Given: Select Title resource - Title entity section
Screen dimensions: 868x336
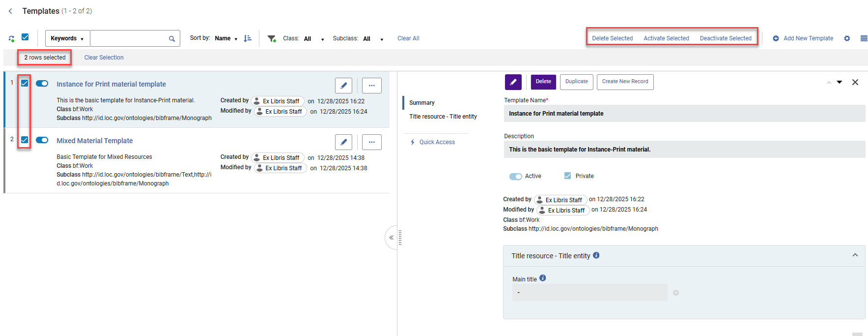Looking at the screenshot, I should pos(443,117).
